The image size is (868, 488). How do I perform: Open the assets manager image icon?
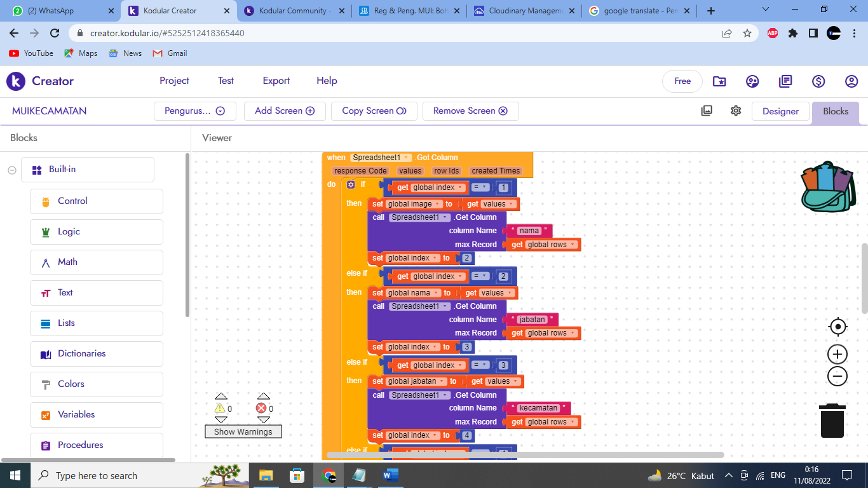[707, 111]
